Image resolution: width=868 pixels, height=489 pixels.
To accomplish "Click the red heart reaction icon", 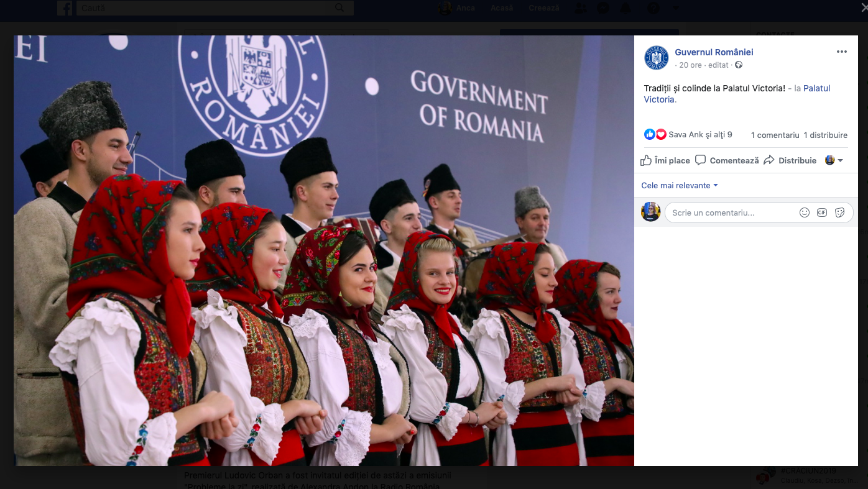I will coord(660,134).
